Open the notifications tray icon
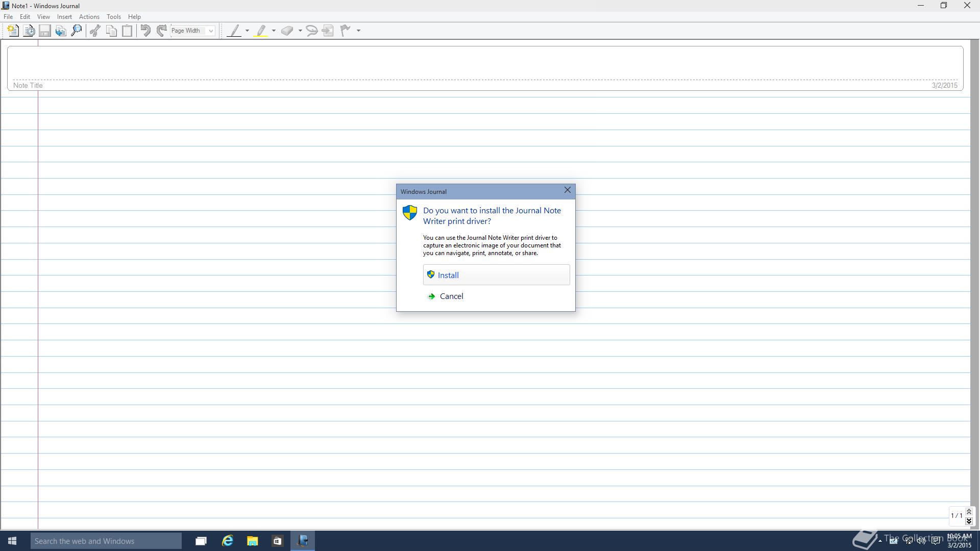Screen dimensions: 980x551 click(x=936, y=541)
